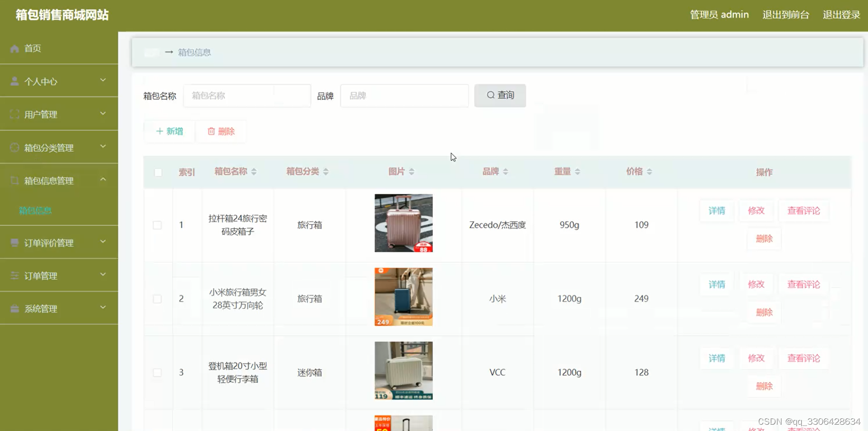Click the plus icon in 新增 button

[159, 131]
